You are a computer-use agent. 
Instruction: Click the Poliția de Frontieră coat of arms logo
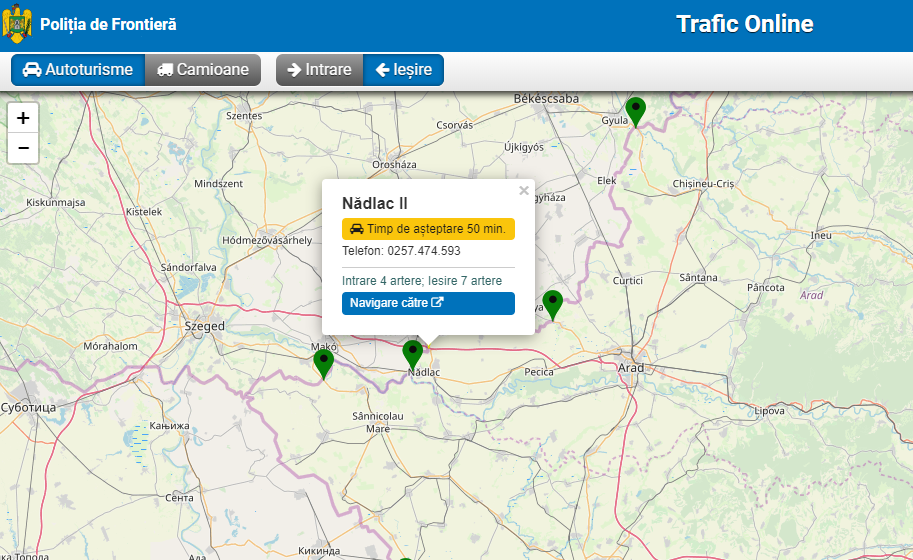17,24
